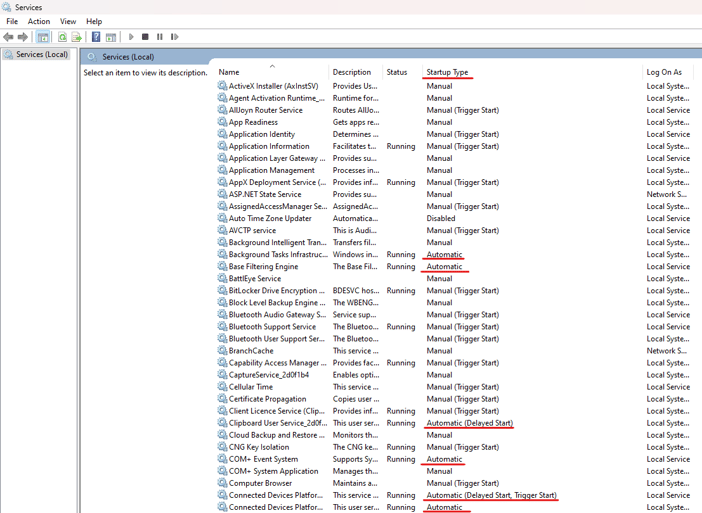This screenshot has width=702, height=513.
Task: Select the CaptureService_2d0f1b4 service name
Action: click(x=269, y=375)
